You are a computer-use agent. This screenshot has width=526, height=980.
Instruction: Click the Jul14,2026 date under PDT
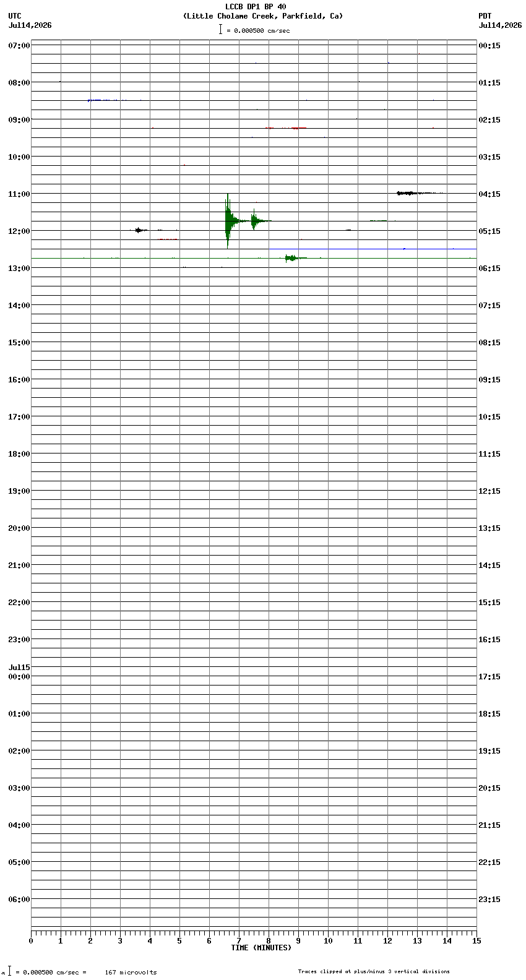[x=500, y=25]
